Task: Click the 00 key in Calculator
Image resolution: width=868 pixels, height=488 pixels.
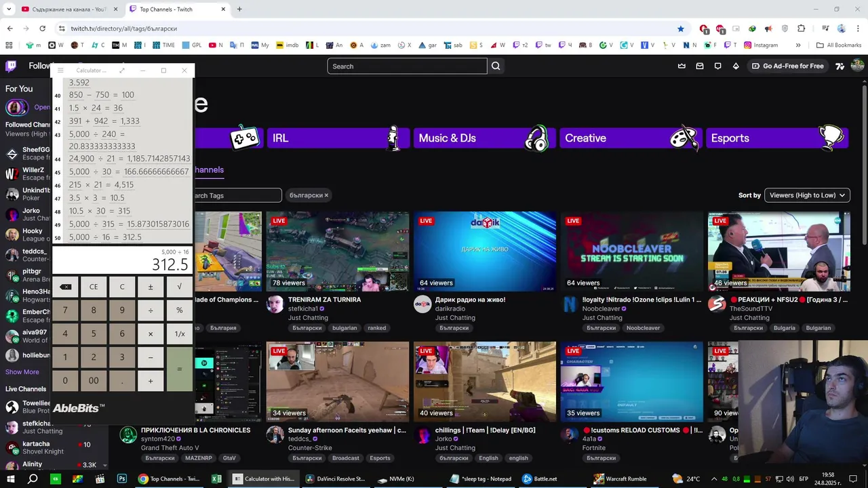Action: (94, 380)
